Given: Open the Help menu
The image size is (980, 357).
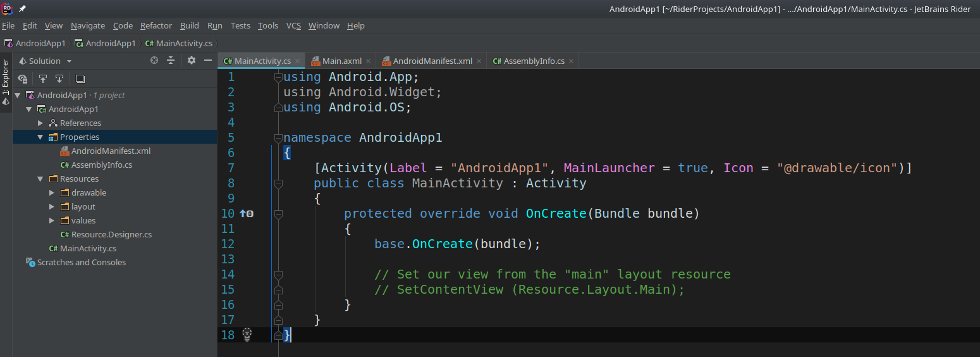Looking at the screenshot, I should [x=356, y=26].
